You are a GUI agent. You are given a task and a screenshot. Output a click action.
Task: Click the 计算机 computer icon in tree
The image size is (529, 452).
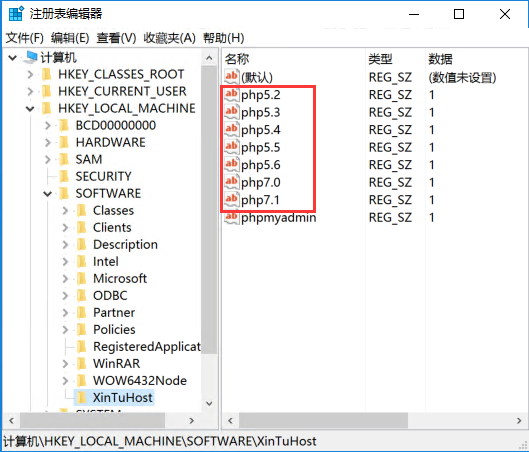point(31,57)
